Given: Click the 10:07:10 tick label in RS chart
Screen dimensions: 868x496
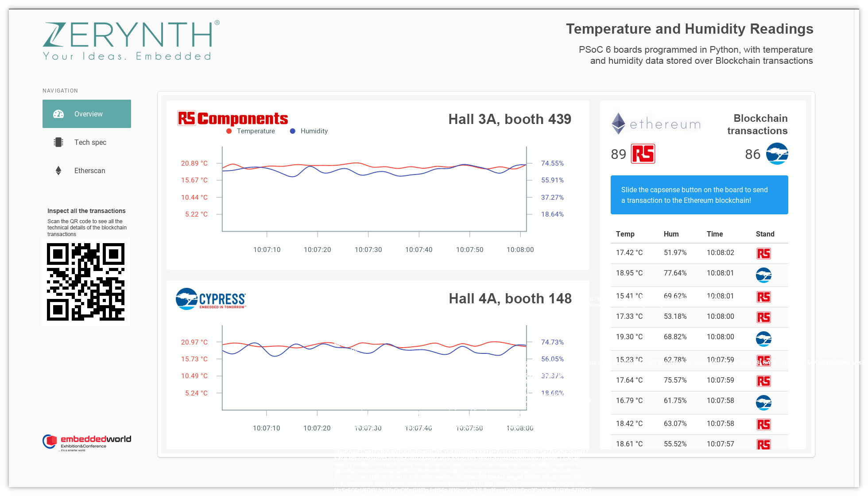Looking at the screenshot, I should [x=267, y=250].
